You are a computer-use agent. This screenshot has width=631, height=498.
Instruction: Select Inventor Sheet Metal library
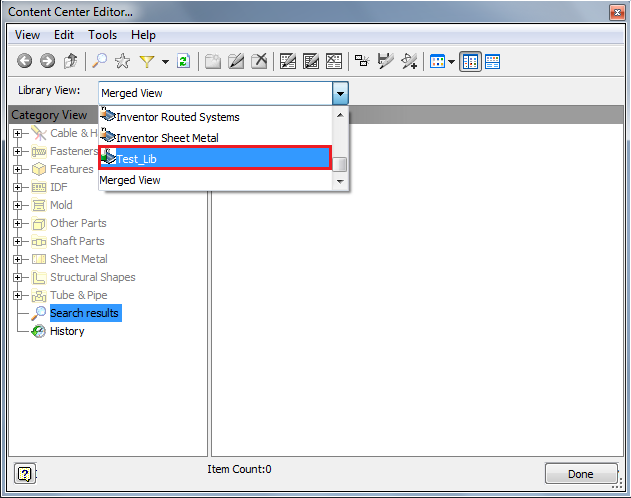(x=215, y=138)
